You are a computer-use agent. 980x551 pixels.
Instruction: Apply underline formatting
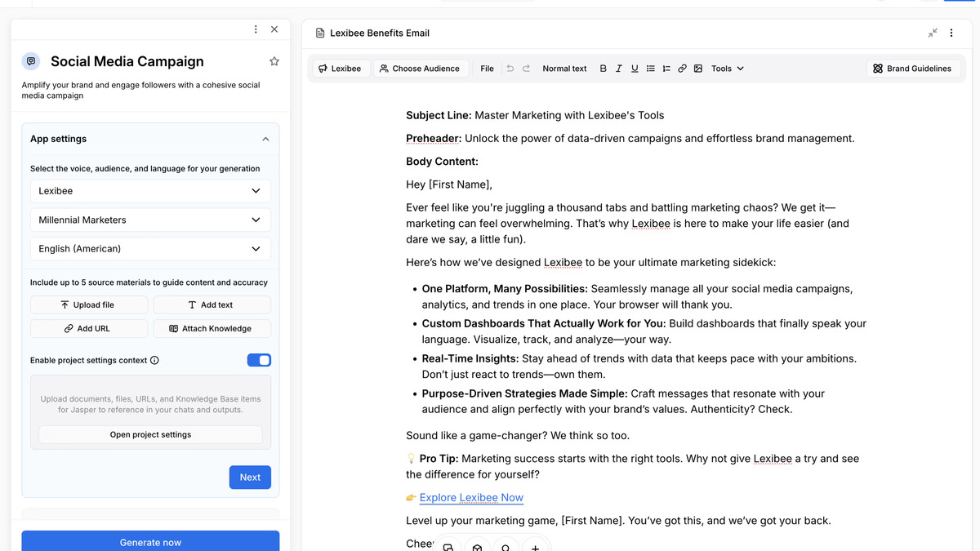tap(635, 69)
